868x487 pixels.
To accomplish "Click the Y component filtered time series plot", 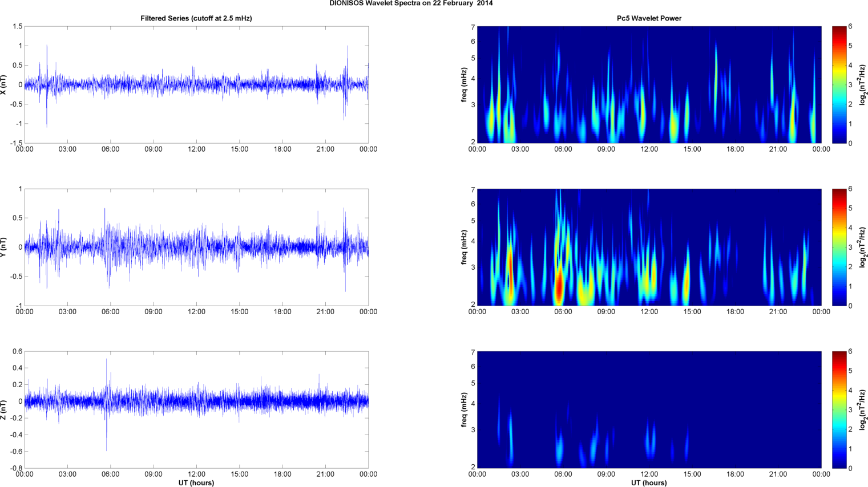I will (196, 247).
